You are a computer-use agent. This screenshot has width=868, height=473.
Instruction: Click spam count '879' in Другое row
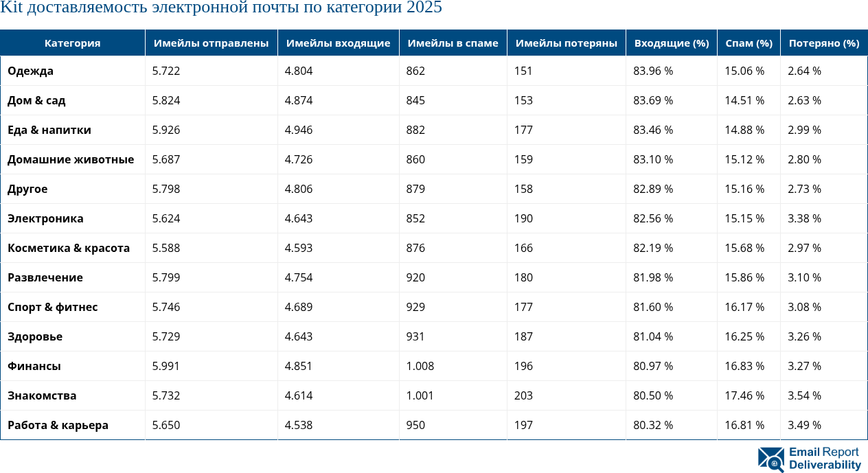pyautogui.click(x=415, y=189)
